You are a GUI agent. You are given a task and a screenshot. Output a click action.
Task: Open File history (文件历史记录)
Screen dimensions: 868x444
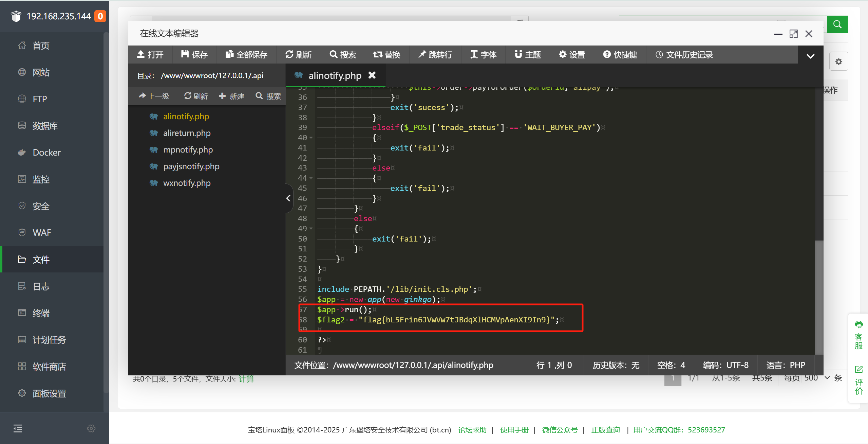[684, 55]
